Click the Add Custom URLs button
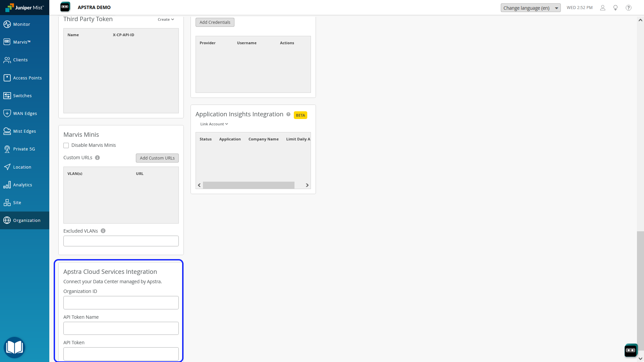The width and height of the screenshot is (644, 362). click(x=157, y=158)
